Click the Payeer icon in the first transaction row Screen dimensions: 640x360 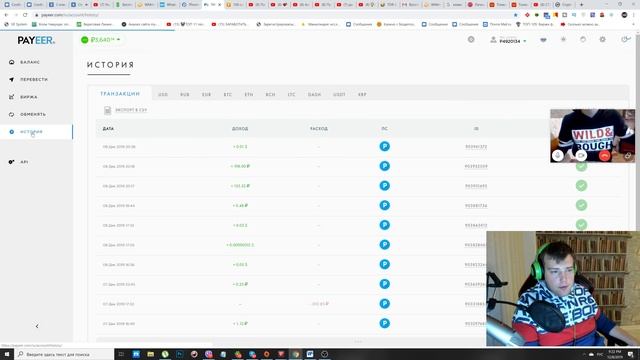click(x=384, y=146)
